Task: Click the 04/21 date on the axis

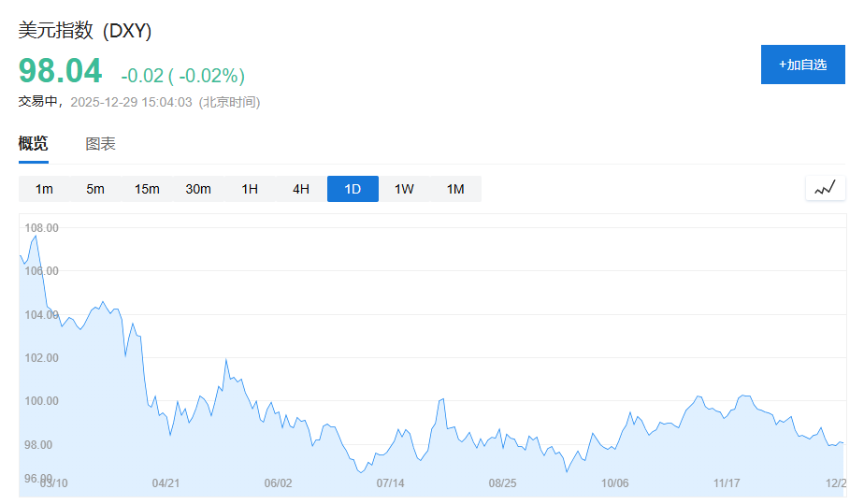Action: 166,483
